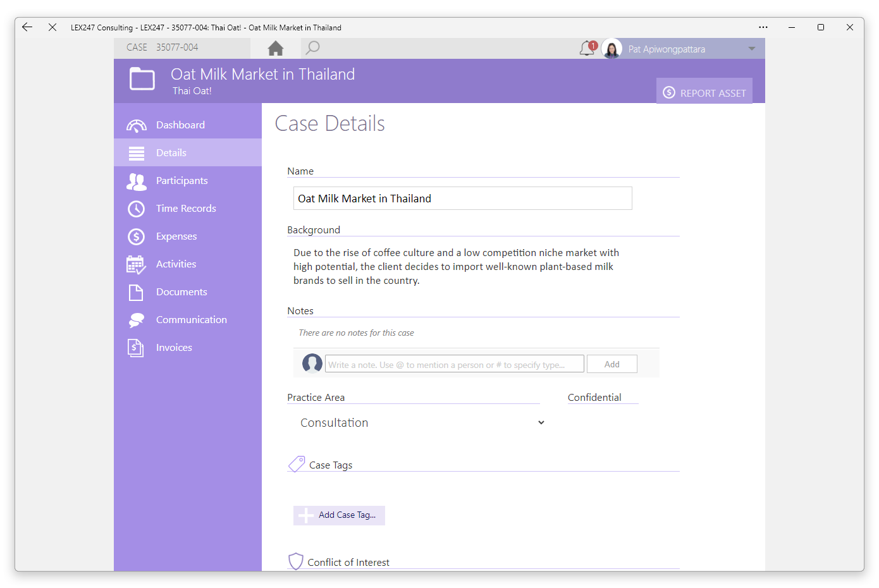Screen dimensions: 879x588
Task: Click the Time Records clock icon
Action: click(x=136, y=209)
